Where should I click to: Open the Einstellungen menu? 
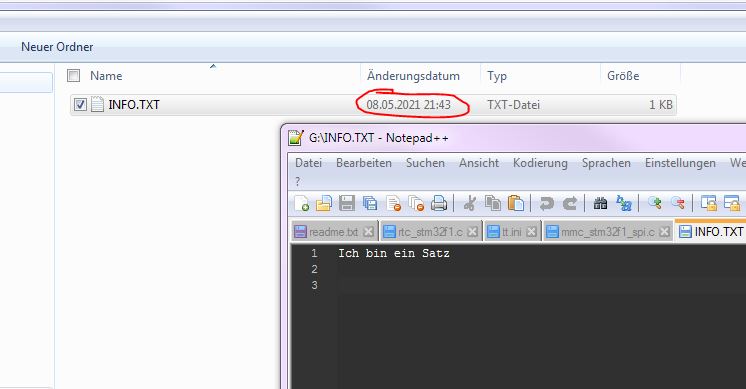tap(680, 163)
